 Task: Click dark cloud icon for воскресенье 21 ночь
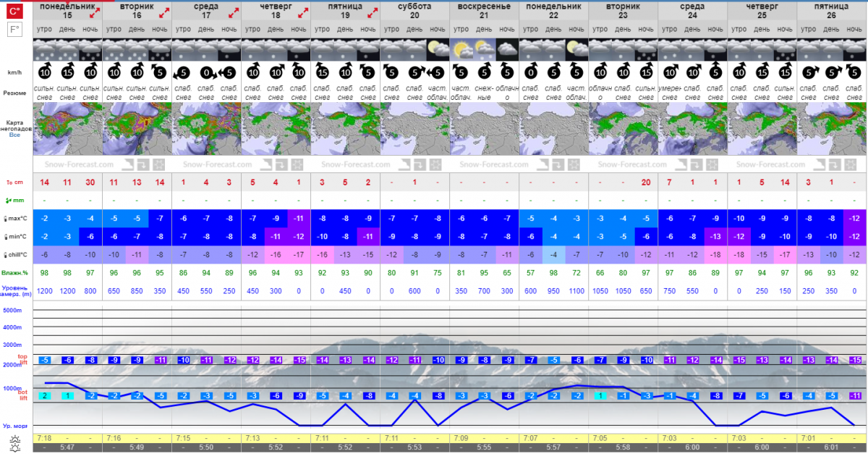pos(507,49)
